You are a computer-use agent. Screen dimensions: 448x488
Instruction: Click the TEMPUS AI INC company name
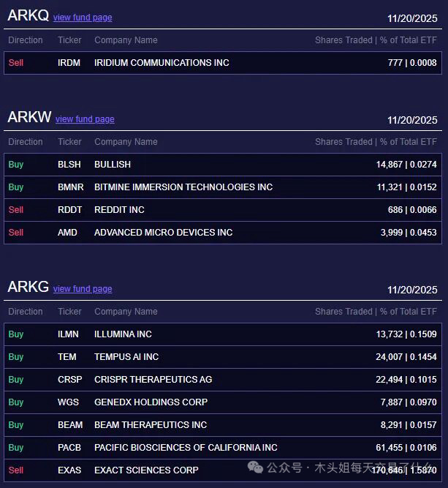pyautogui.click(x=126, y=357)
